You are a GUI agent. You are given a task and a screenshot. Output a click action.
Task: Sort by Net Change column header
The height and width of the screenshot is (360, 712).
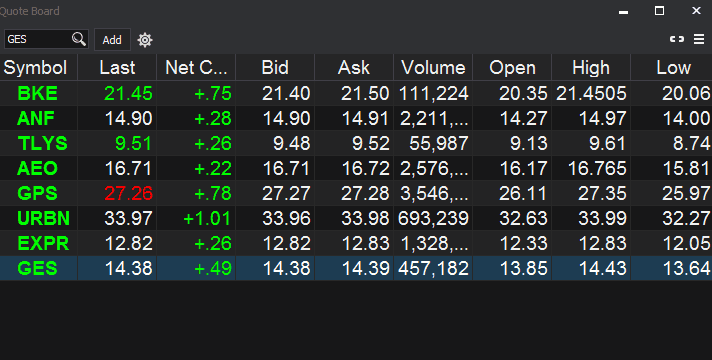196,68
